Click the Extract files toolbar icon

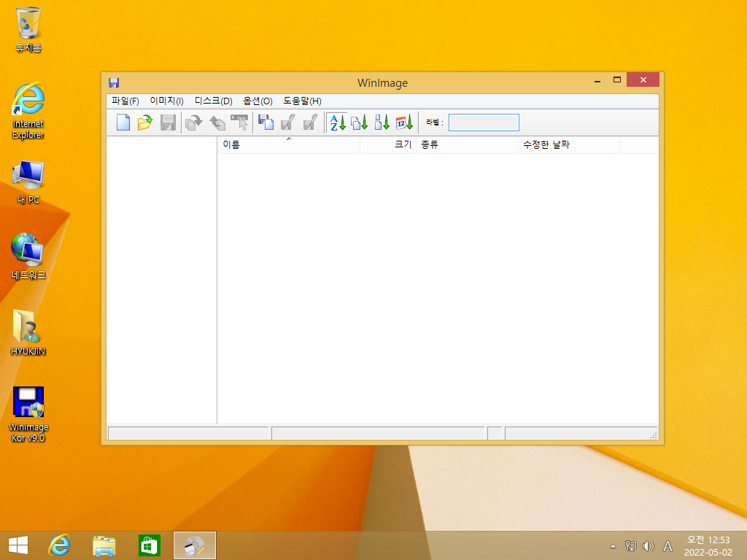[x=217, y=122]
